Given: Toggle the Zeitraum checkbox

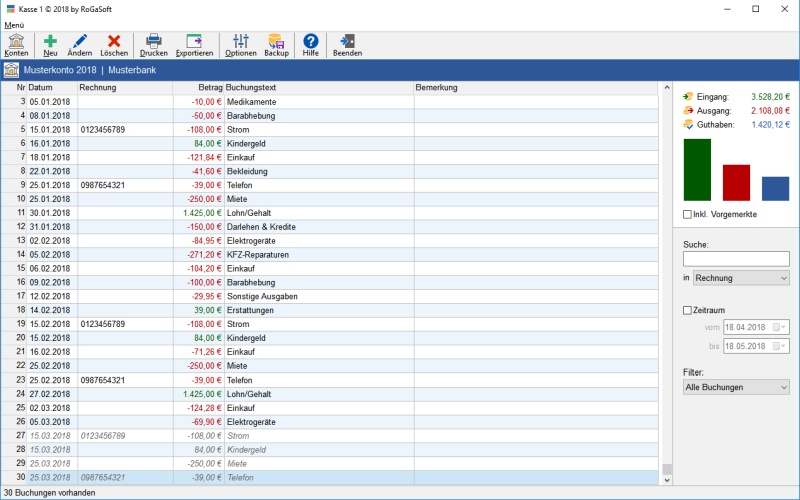Looking at the screenshot, I should [687, 310].
